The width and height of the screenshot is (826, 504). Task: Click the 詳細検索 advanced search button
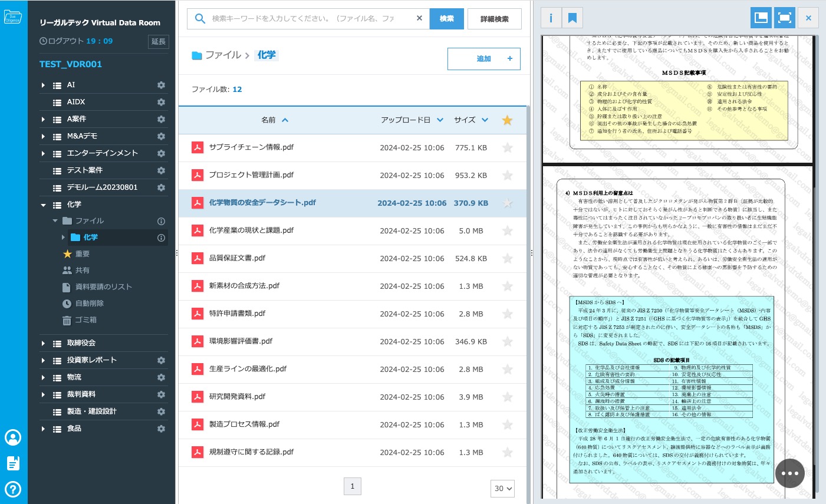494,19
